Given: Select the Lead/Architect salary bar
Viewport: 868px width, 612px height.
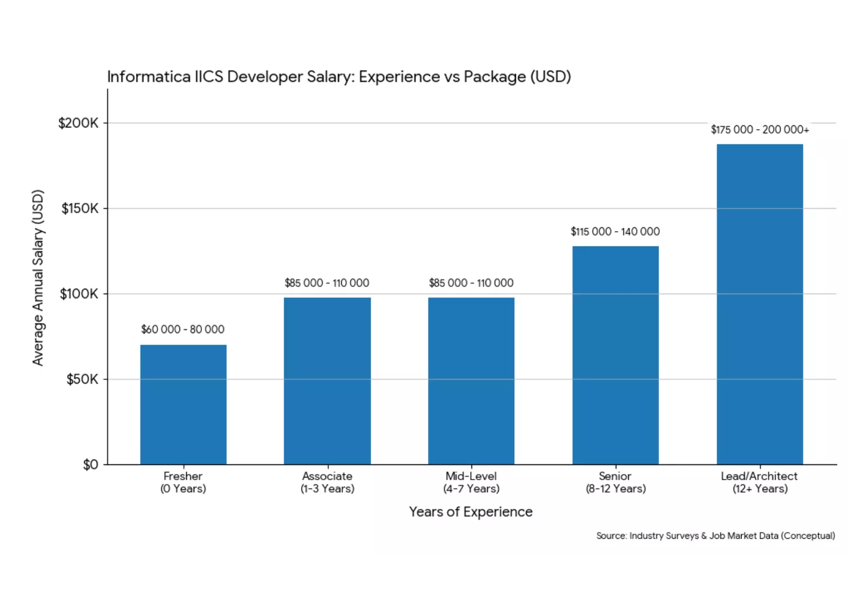Looking at the screenshot, I should 759,304.
